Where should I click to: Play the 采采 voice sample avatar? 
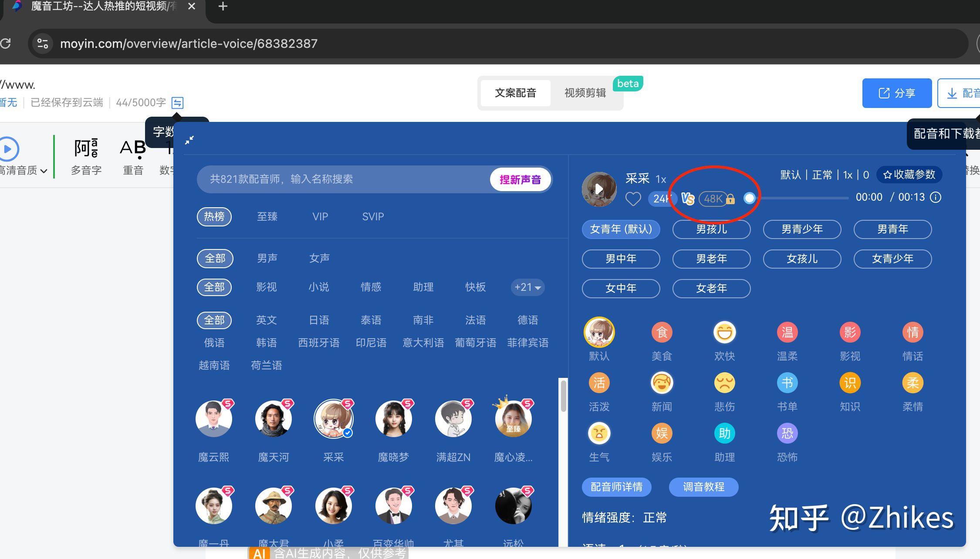[x=599, y=189]
